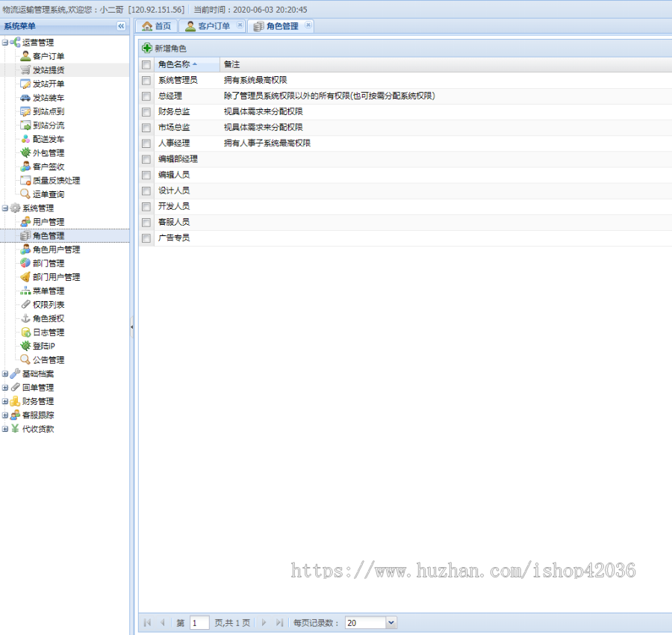Expand the 财务管理 tree node
The image size is (672, 635).
pos(5,401)
